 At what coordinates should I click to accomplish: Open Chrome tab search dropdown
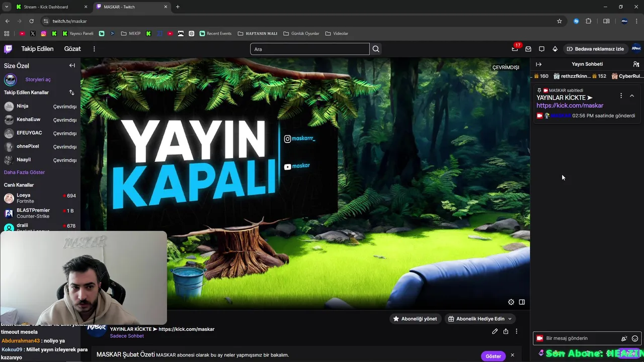(7, 7)
